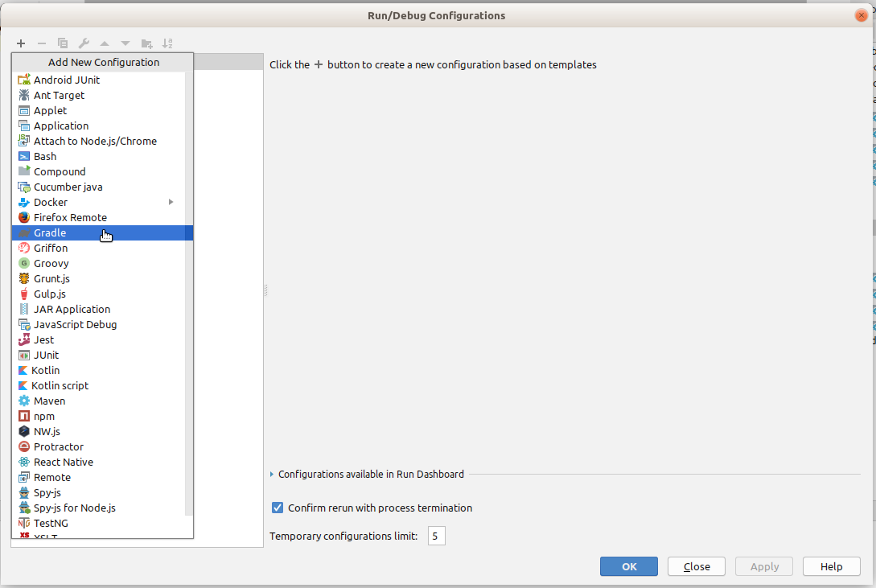Click the Application icon

click(x=24, y=125)
